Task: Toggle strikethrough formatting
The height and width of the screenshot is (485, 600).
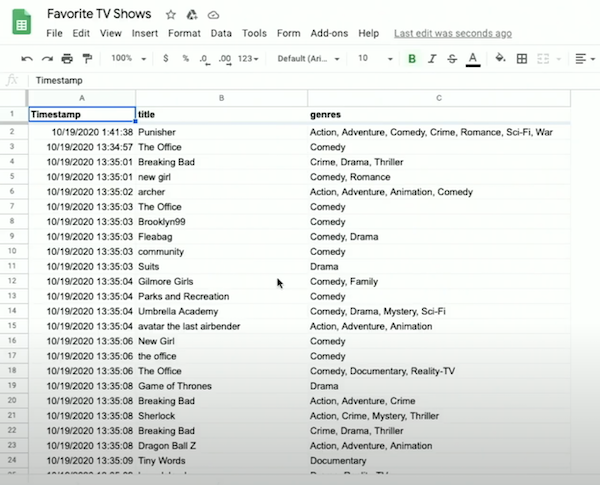Action: click(x=452, y=59)
